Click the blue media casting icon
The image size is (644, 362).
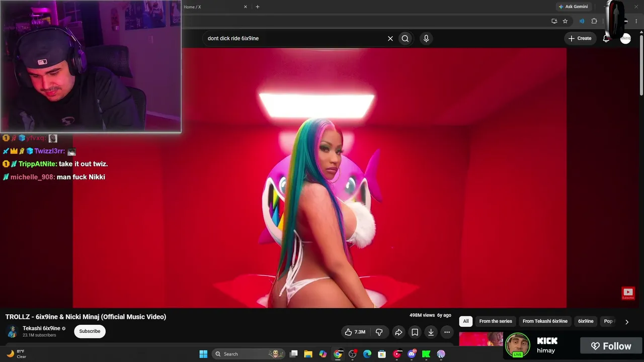582,21
